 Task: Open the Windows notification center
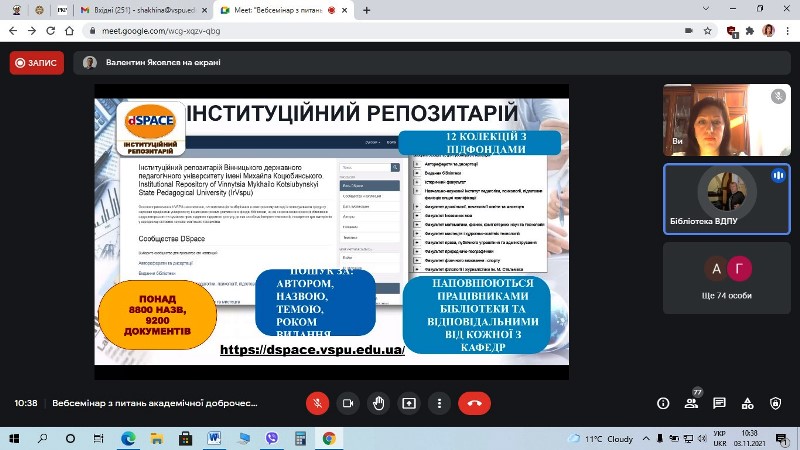[x=781, y=438]
